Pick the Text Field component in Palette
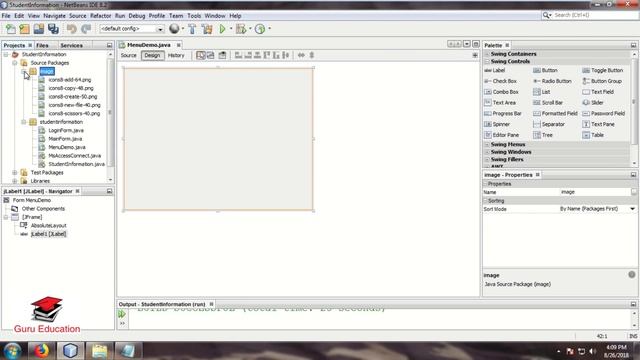 tap(598, 92)
